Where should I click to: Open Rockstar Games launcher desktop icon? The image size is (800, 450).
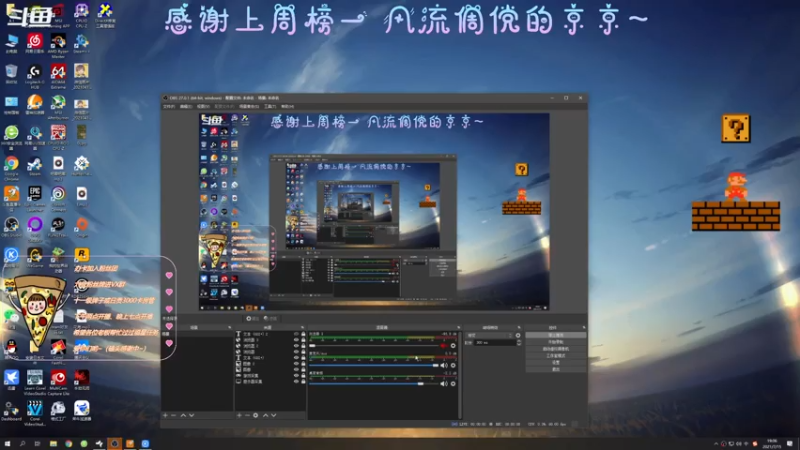click(82, 255)
